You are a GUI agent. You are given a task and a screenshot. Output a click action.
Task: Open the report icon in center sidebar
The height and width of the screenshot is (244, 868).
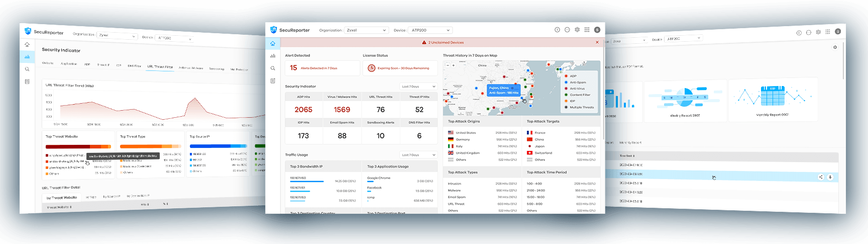(273, 81)
